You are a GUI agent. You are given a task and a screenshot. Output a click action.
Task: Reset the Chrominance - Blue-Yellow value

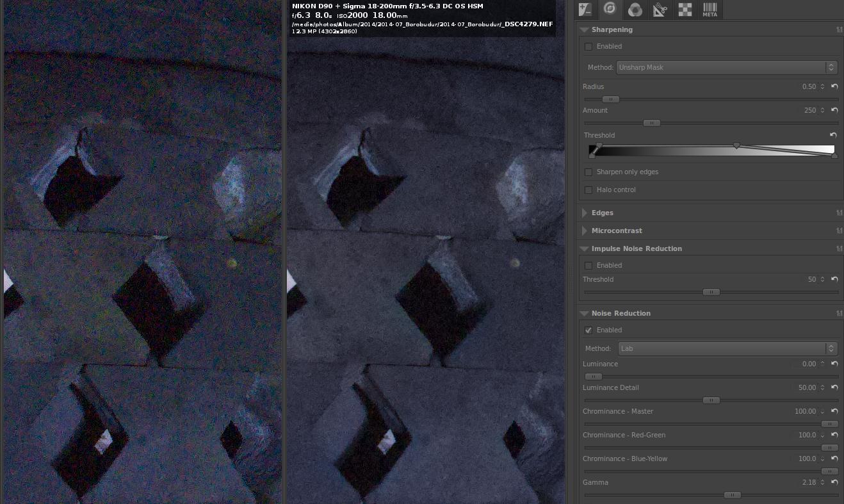834,459
